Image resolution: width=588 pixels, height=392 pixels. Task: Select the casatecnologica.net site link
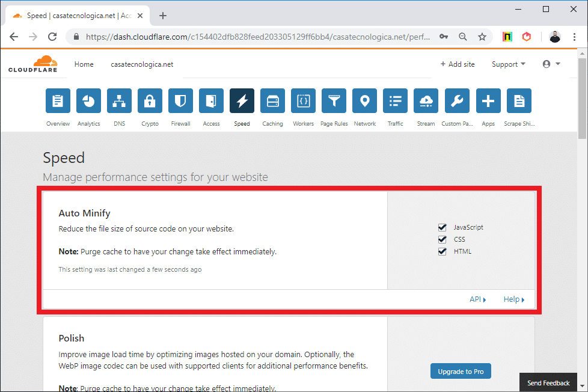142,64
